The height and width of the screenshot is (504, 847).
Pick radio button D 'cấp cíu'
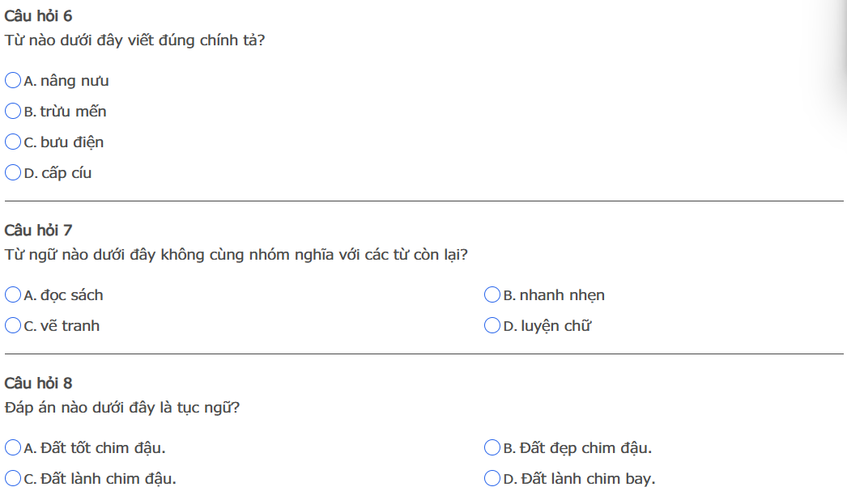pos(13,172)
